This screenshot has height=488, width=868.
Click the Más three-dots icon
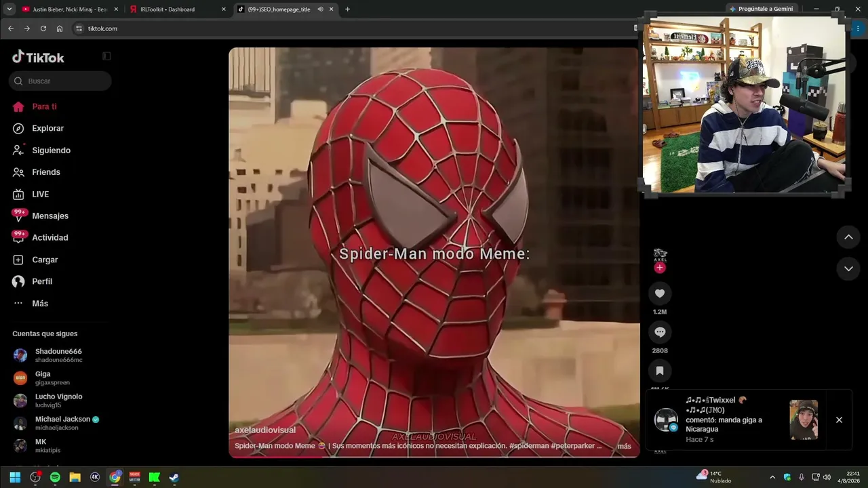tap(18, 303)
